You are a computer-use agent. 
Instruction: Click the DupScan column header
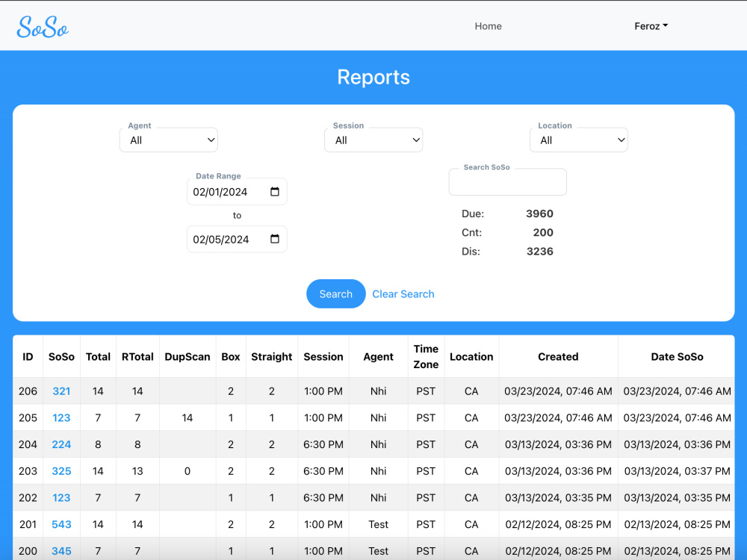(x=187, y=357)
